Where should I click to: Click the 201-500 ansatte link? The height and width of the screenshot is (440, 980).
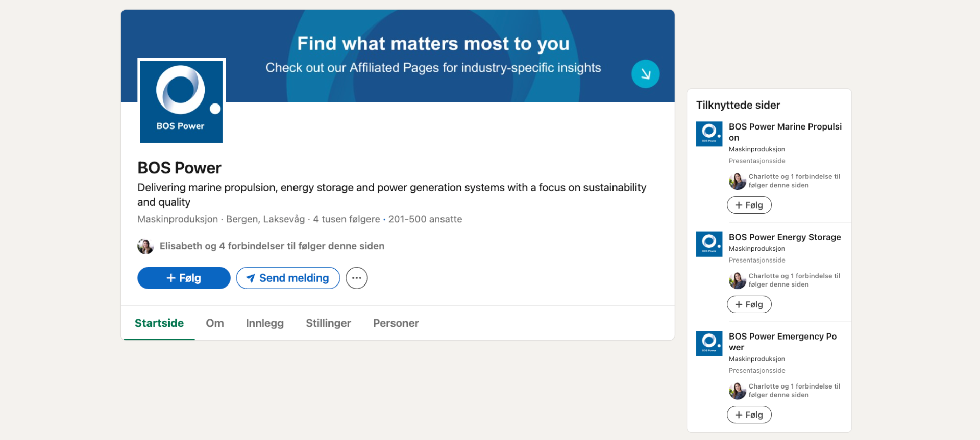point(425,219)
